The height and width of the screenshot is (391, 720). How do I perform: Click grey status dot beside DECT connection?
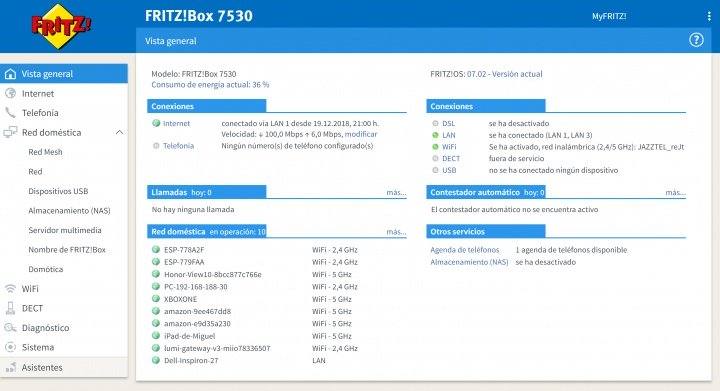pyautogui.click(x=435, y=158)
